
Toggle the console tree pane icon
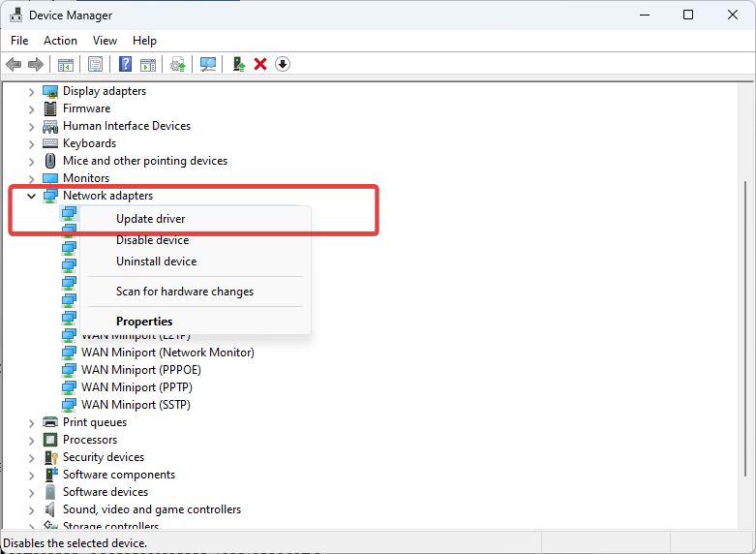(66, 64)
